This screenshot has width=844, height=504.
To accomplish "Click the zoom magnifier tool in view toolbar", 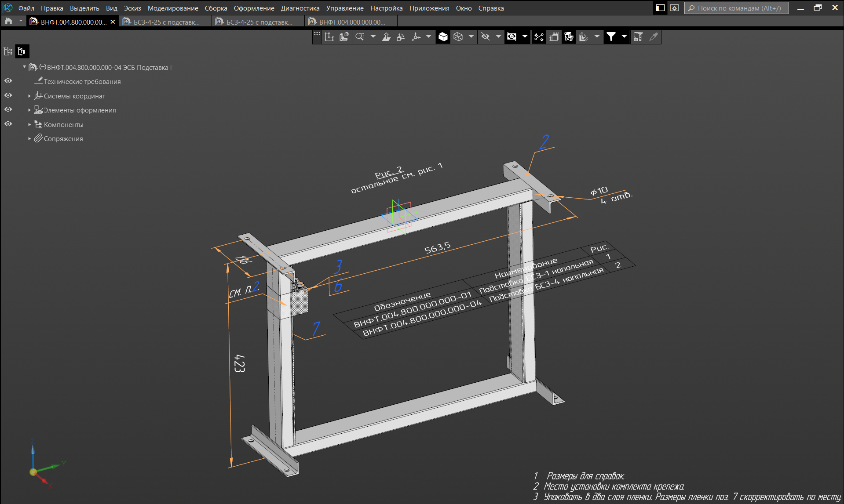I will pyautogui.click(x=360, y=37).
